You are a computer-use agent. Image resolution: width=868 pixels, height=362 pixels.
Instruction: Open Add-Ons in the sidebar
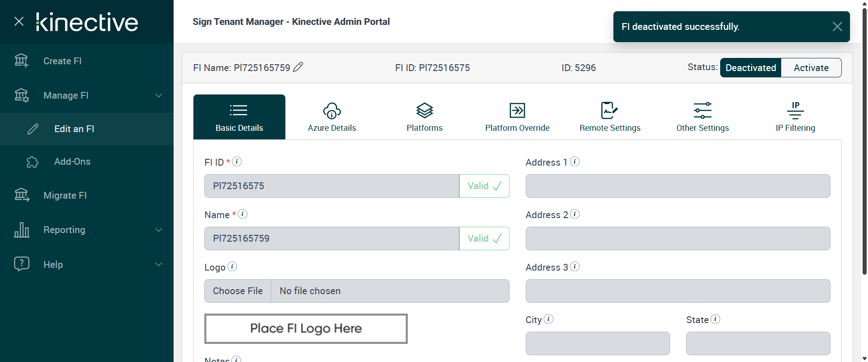pos(72,162)
